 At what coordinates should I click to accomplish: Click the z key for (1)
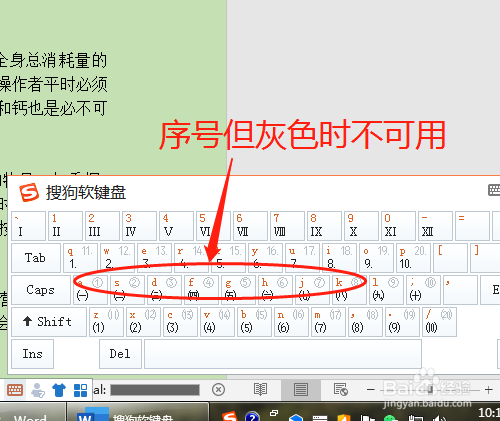[106, 322]
